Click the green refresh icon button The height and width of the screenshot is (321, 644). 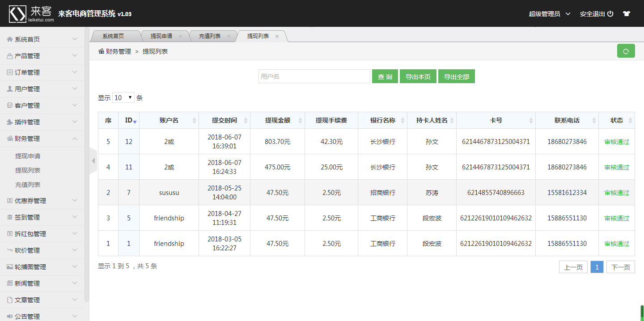click(x=626, y=51)
